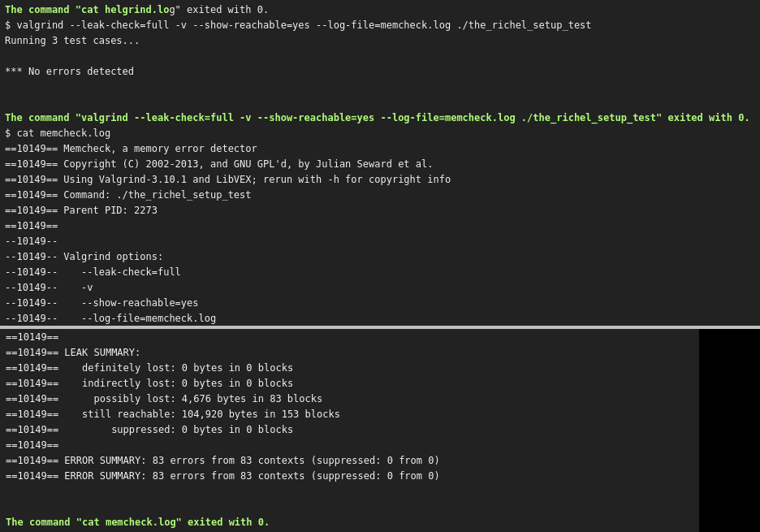The image size is (760, 532).
Task: Click the 'Valgrind options:' line
Action: click(x=84, y=257)
